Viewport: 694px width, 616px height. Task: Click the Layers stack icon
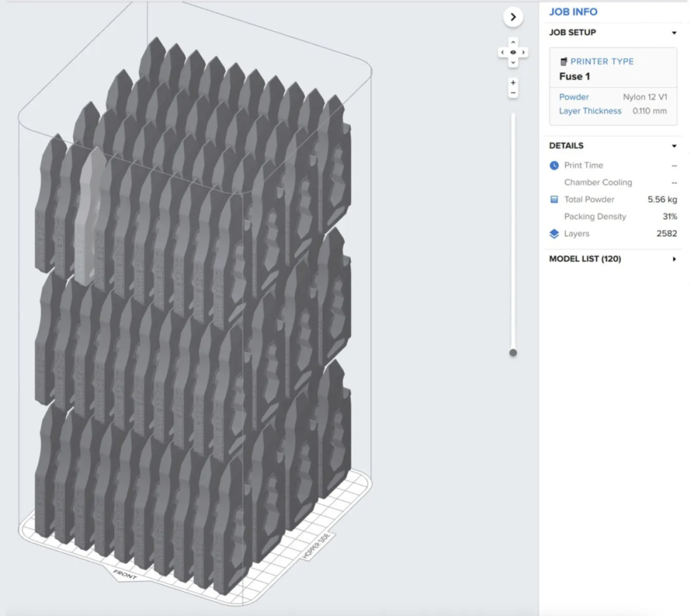point(554,234)
